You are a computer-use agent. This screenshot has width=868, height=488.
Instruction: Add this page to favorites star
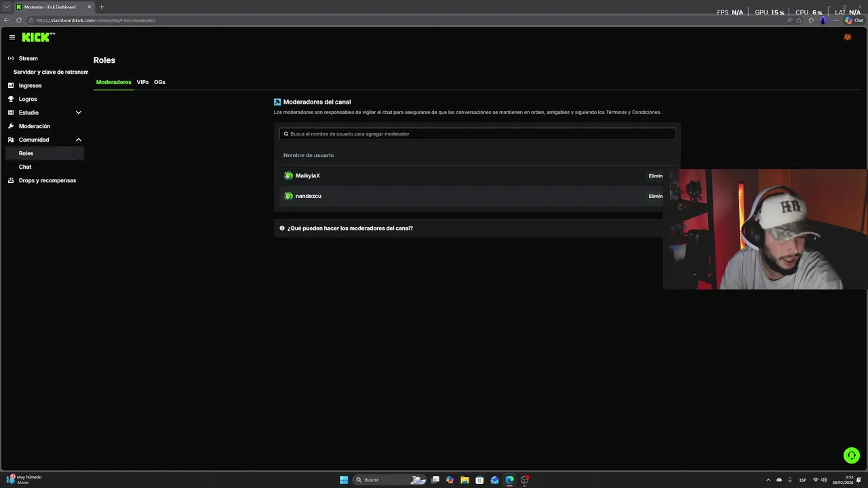click(x=800, y=20)
